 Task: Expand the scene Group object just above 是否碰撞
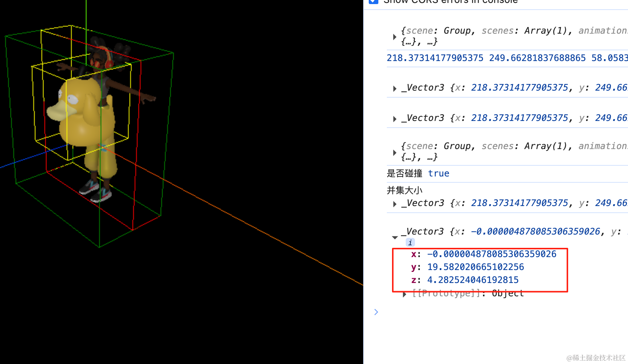click(x=395, y=152)
